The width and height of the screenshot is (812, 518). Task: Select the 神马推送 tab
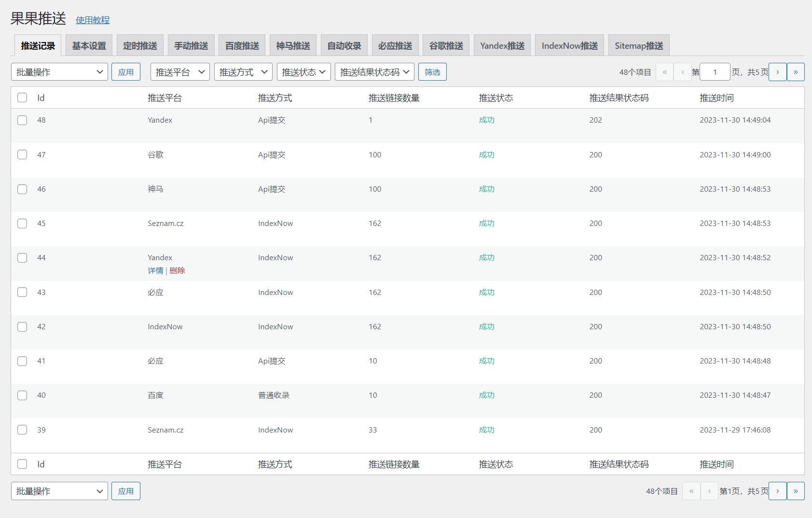(293, 45)
